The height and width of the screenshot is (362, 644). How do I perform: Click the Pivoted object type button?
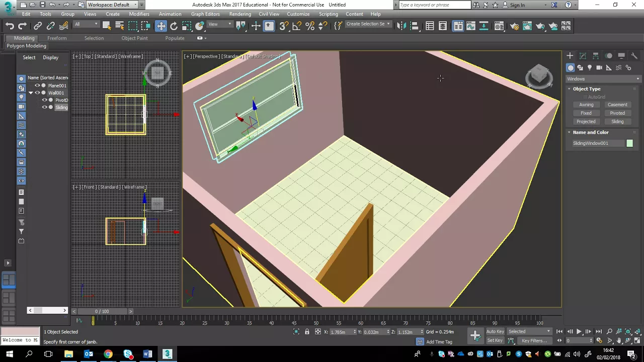click(x=617, y=113)
